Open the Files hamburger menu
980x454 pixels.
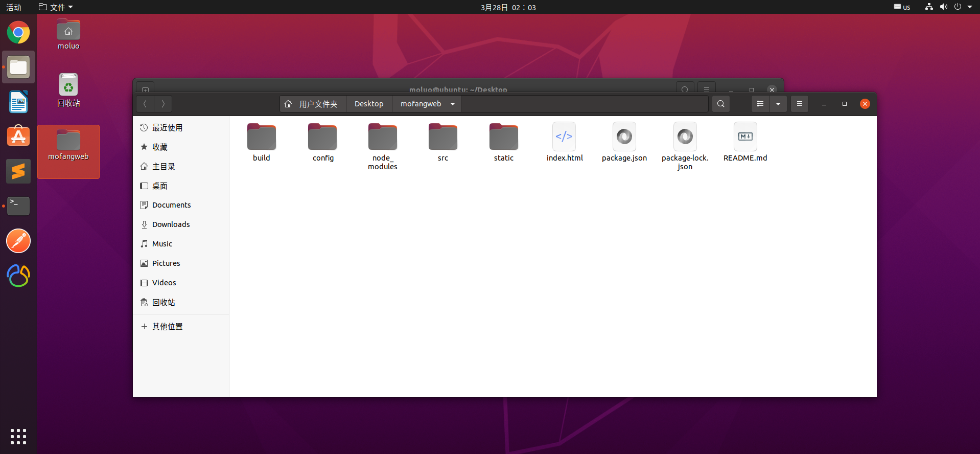pyautogui.click(x=800, y=104)
